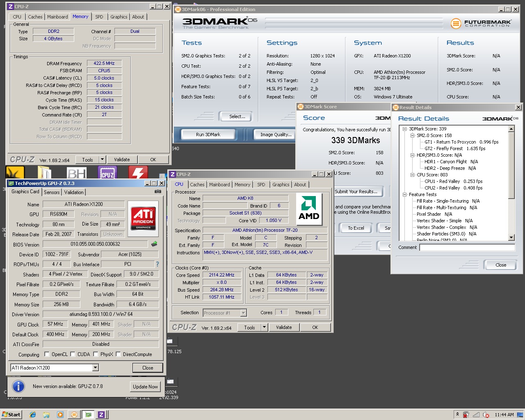Click Update Now for GPU-Z 0.7.8
Screen dimensions: 525x420
(145, 386)
